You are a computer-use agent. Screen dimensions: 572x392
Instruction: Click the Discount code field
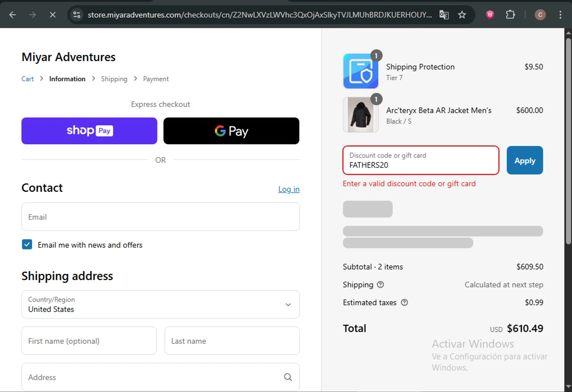[x=421, y=160]
